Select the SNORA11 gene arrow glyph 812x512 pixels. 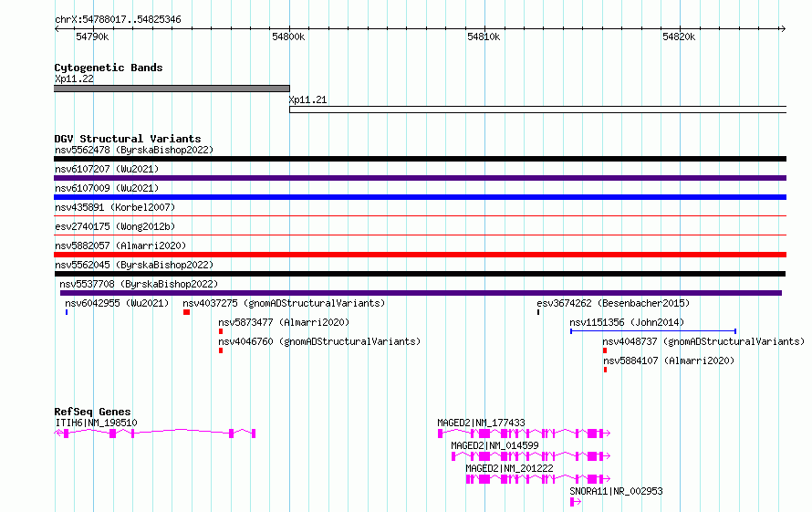tap(576, 502)
